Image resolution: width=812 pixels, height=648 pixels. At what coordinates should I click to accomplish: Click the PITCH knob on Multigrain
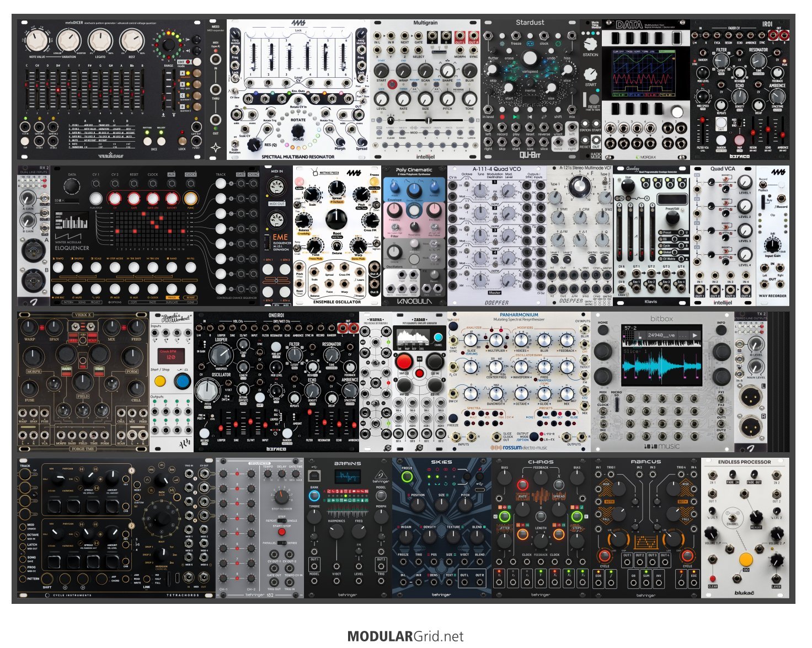(447, 98)
